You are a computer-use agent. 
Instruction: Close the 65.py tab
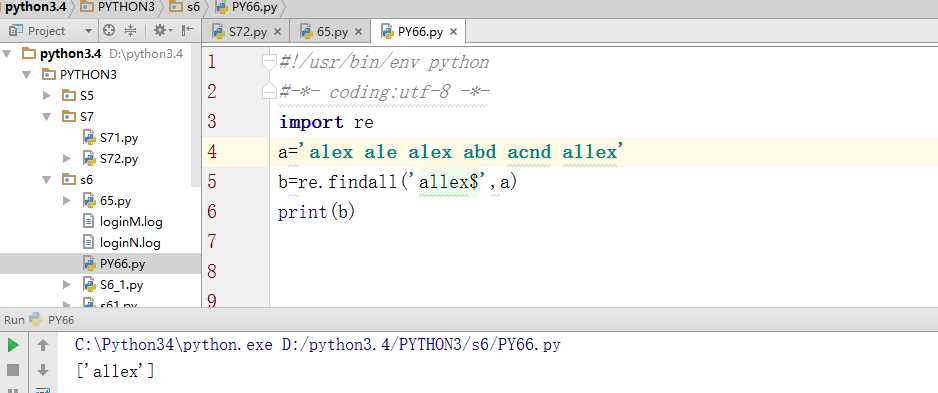[x=358, y=32]
